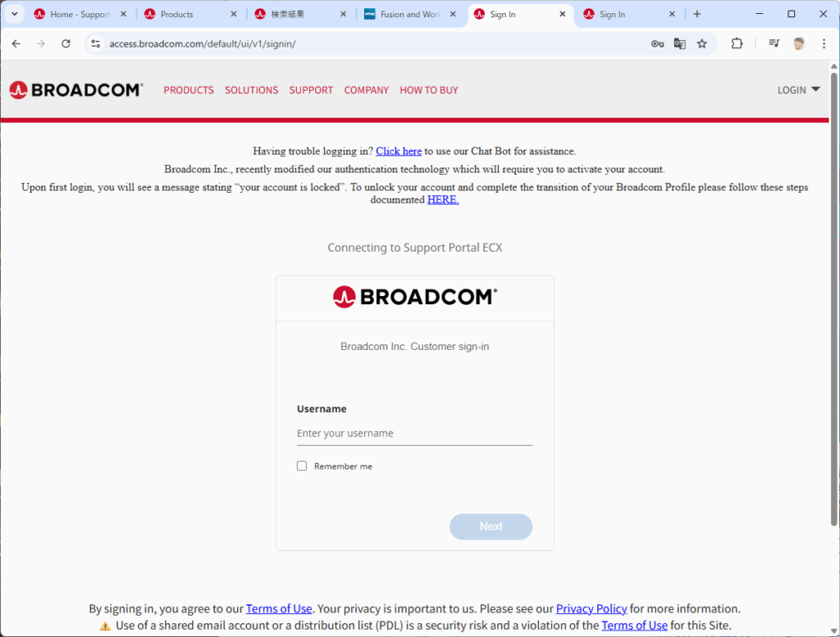Bookmark this page with the star icon
The height and width of the screenshot is (637, 840).
click(702, 44)
